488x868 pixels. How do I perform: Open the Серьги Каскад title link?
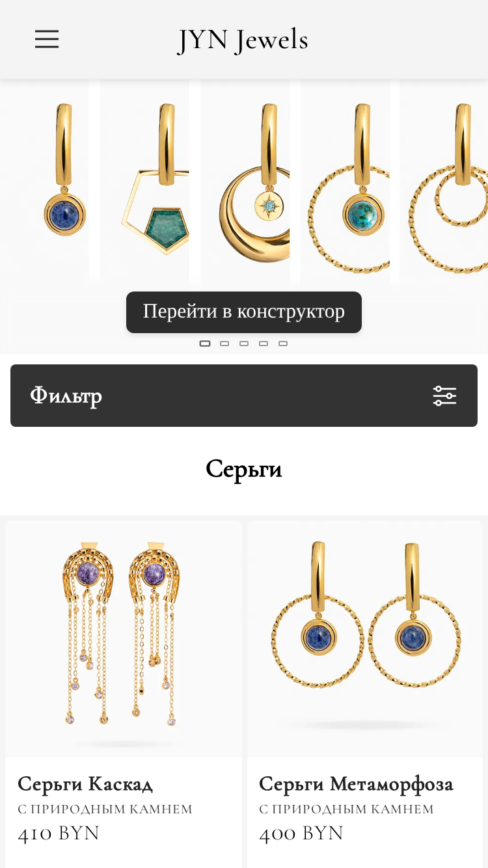[x=85, y=784]
